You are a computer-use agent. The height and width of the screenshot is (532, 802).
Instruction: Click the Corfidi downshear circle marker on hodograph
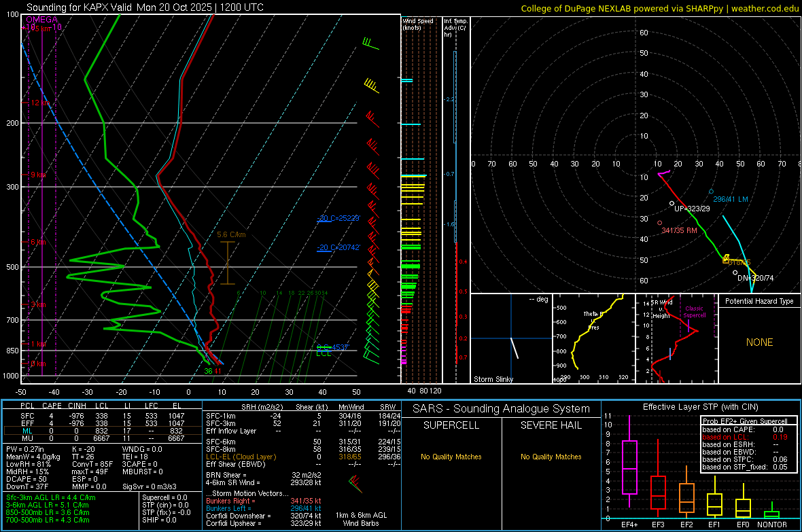[x=735, y=272]
